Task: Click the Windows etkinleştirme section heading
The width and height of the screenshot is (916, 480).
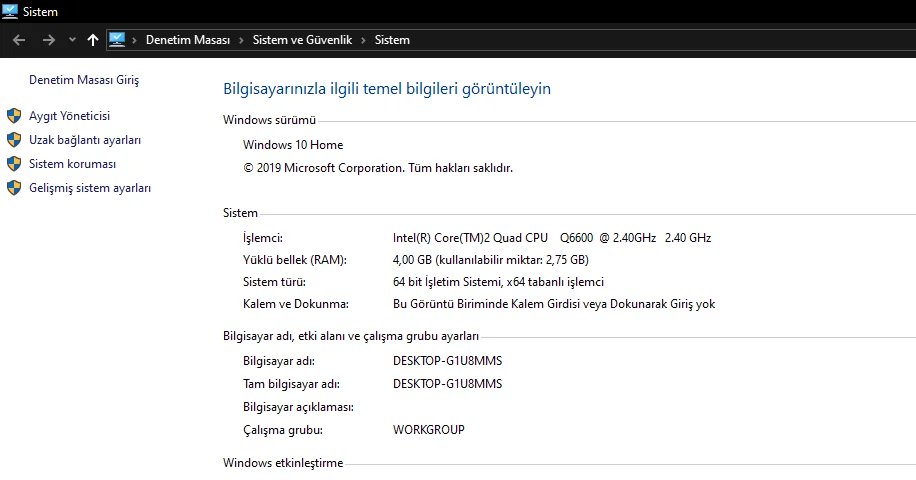Action: click(283, 463)
